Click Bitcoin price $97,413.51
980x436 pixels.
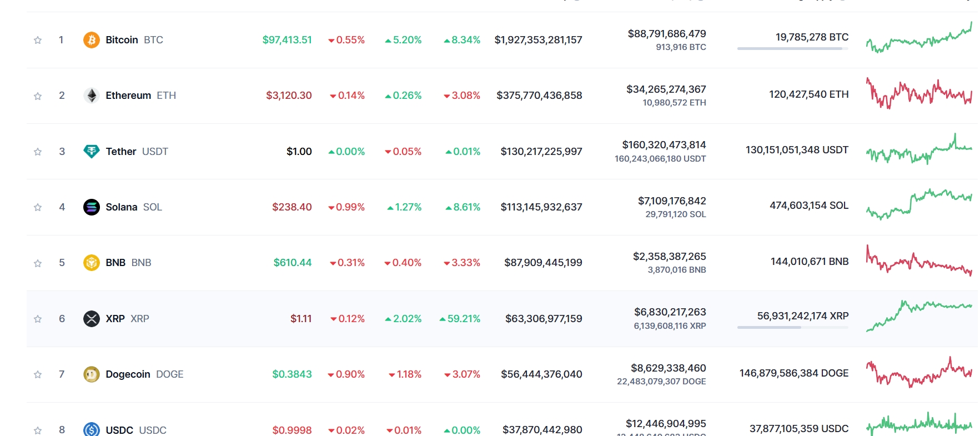point(287,40)
